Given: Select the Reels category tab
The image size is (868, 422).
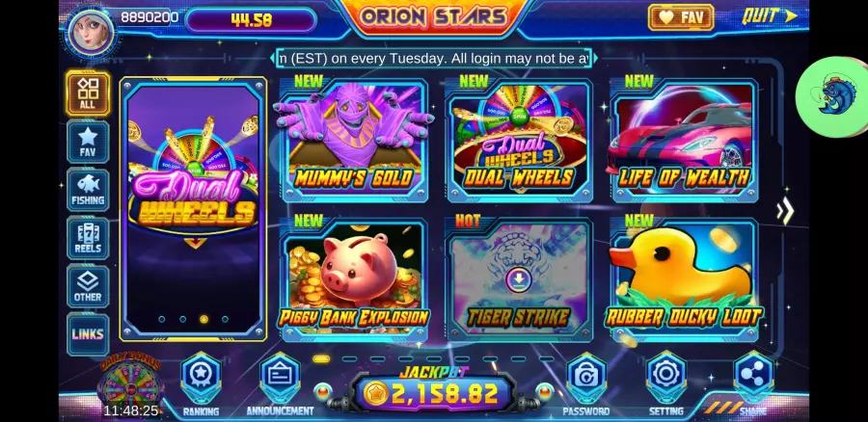Looking at the screenshot, I should 88,238.
